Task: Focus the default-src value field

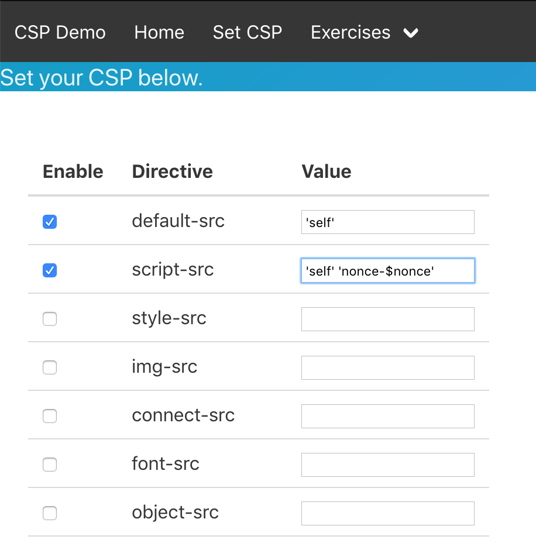Action: click(388, 222)
